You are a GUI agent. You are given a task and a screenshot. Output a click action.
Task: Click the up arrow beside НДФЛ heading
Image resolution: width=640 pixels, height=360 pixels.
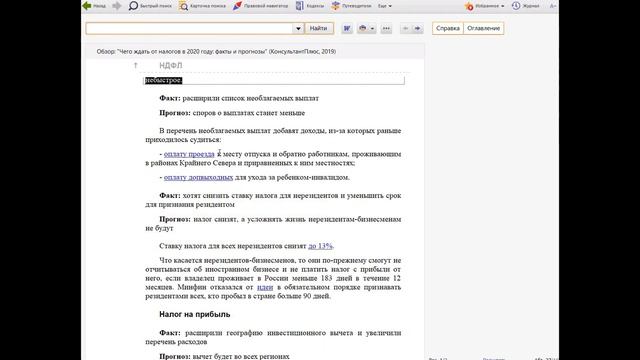(136, 65)
